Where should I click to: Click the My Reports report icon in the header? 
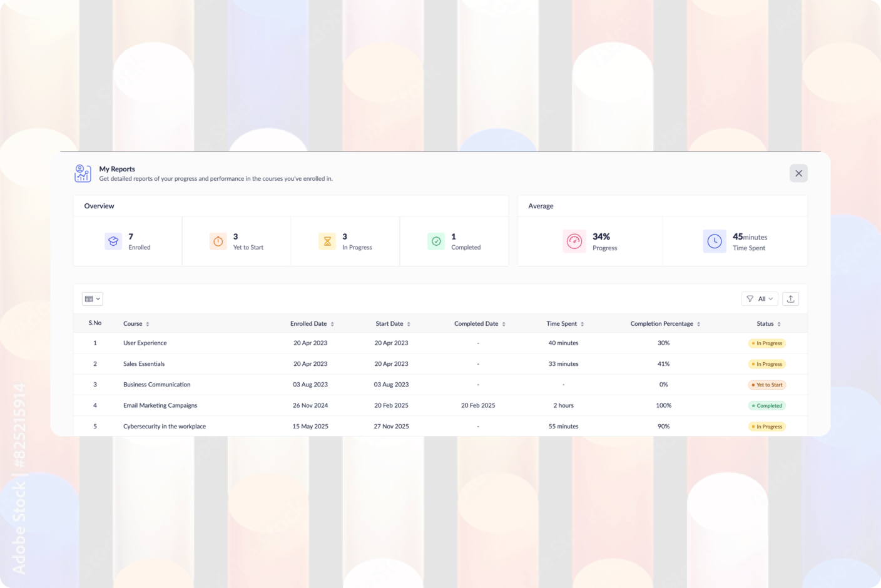point(82,173)
